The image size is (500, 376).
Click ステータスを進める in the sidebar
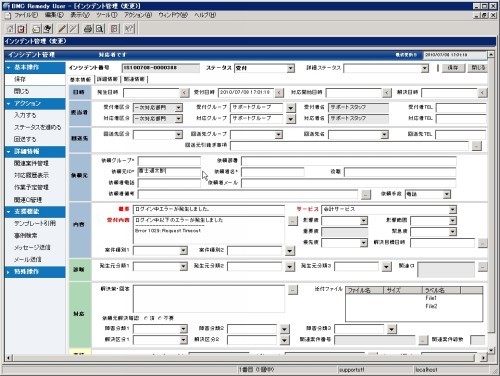pos(37,127)
